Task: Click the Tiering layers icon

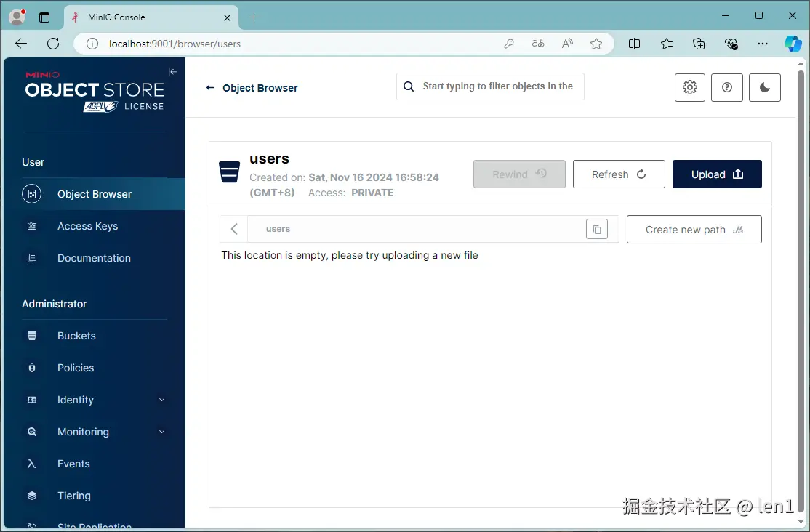Action: click(x=31, y=496)
